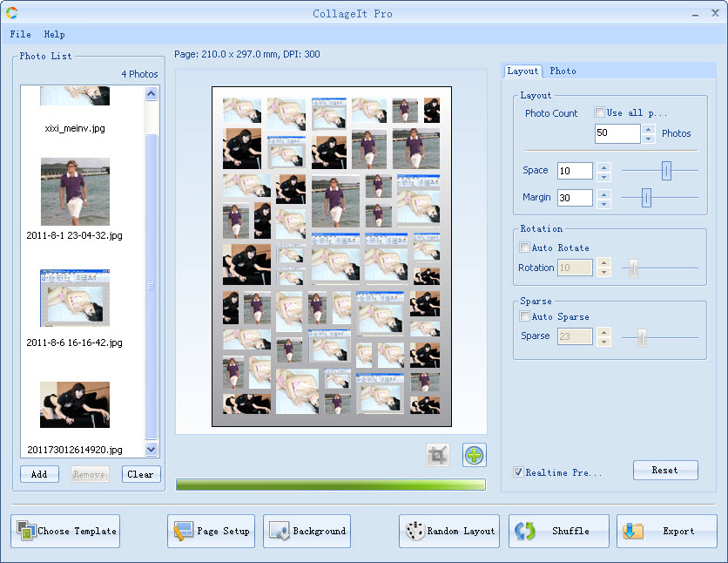Viewport: 728px width, 563px height.
Task: Open Page Setup dialog
Action: click(x=212, y=531)
